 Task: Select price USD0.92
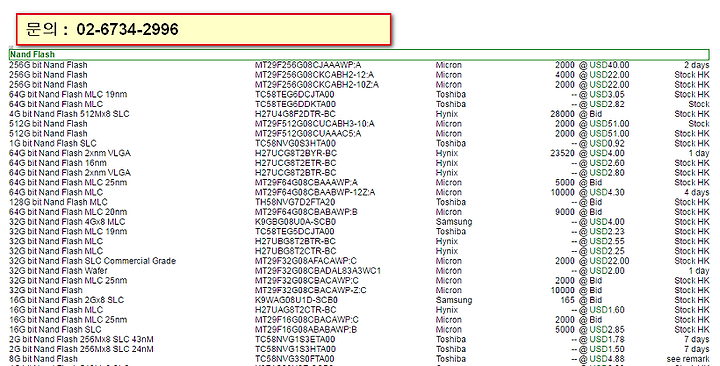coord(607,144)
